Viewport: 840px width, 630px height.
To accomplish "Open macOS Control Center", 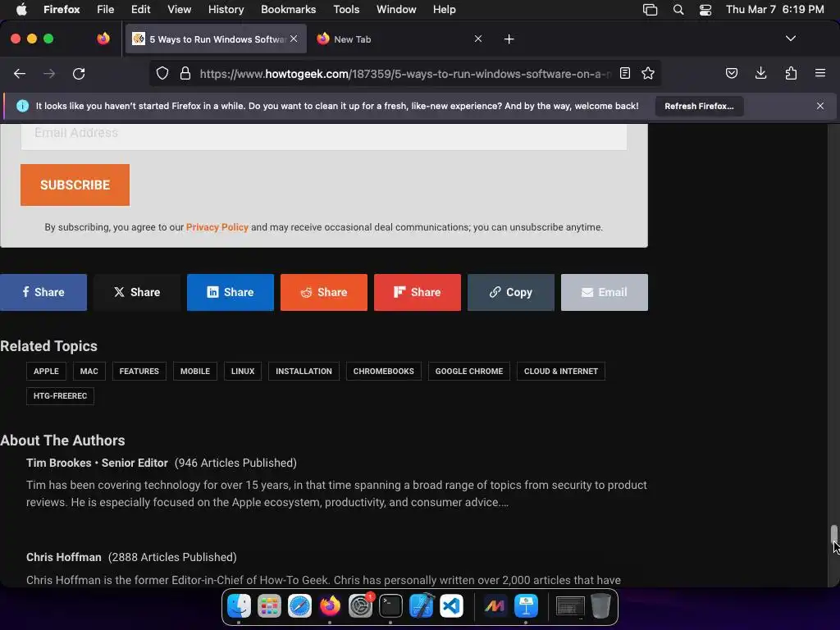I will [705, 10].
